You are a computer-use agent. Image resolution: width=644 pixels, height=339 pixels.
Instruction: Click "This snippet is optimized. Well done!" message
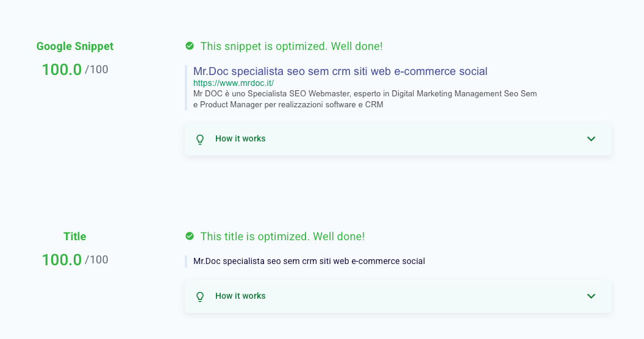tap(291, 46)
